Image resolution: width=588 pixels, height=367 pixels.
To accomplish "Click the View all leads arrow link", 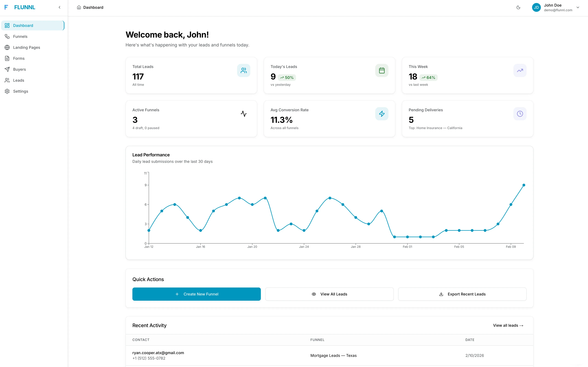I will click(508, 325).
